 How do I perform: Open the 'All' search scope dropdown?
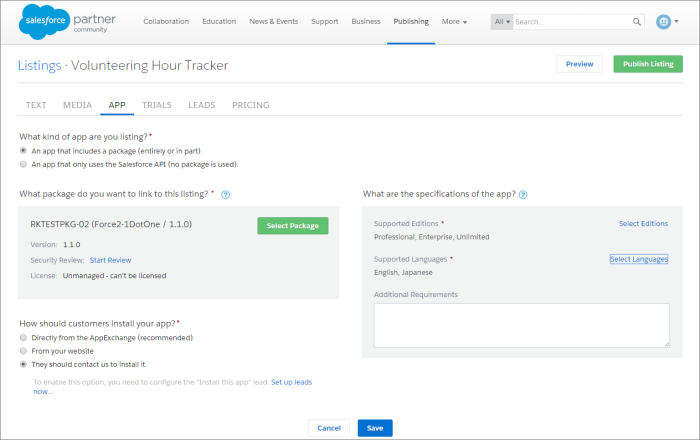point(502,21)
